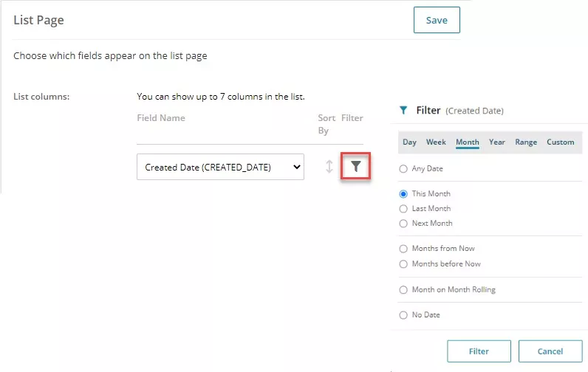588x372 pixels.
Task: Select Months before Now option
Action: coord(403,264)
